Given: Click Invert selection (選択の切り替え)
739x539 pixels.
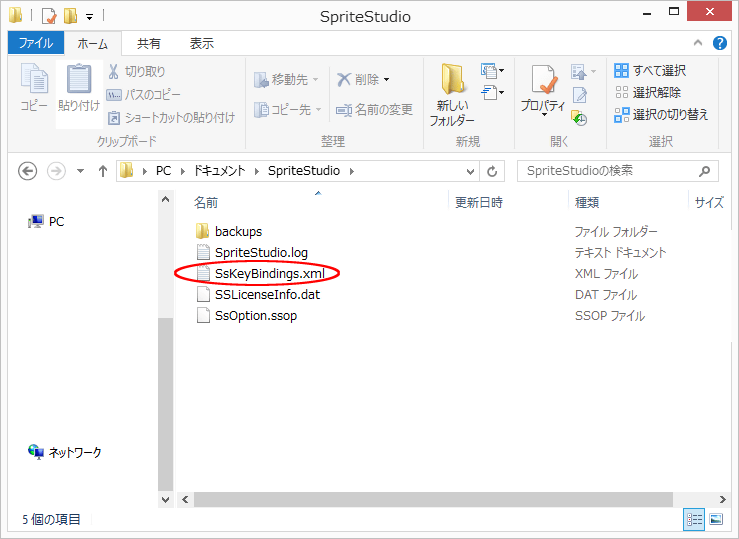Looking at the screenshot, I should [661, 114].
